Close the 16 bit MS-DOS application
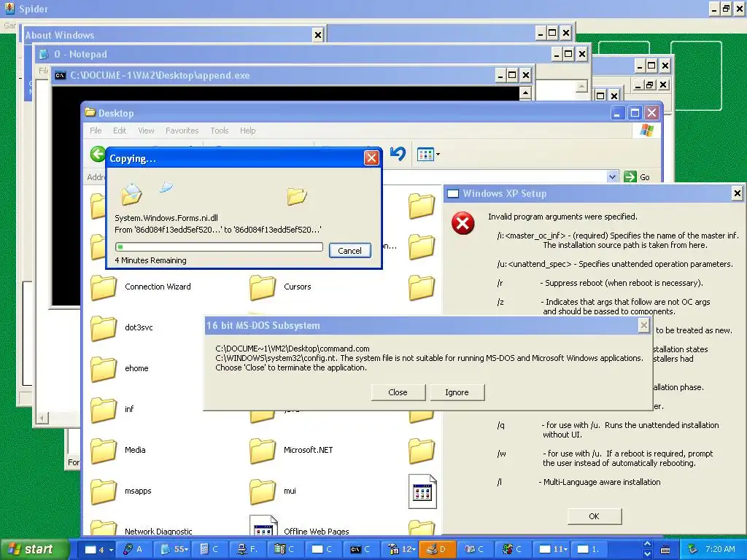The width and height of the screenshot is (747, 560). [x=398, y=392]
